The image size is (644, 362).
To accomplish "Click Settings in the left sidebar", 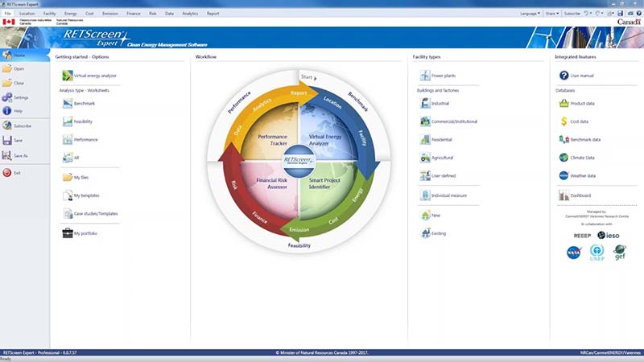I will (22, 97).
